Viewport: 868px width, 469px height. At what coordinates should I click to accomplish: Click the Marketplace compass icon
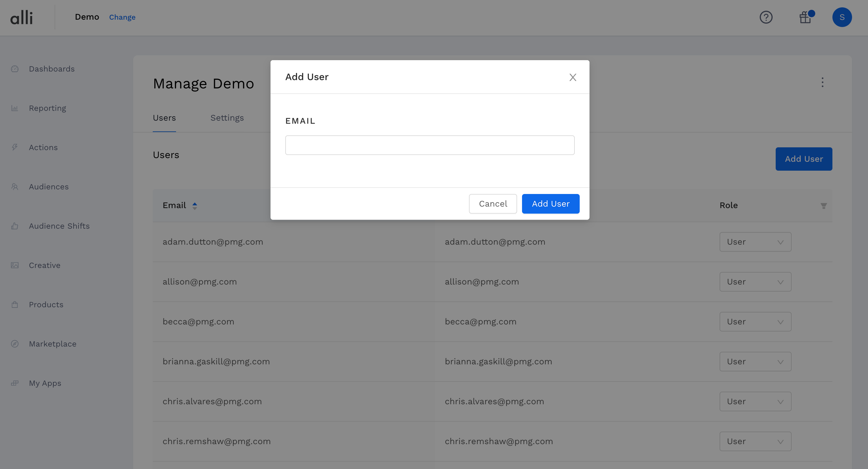[x=14, y=344]
